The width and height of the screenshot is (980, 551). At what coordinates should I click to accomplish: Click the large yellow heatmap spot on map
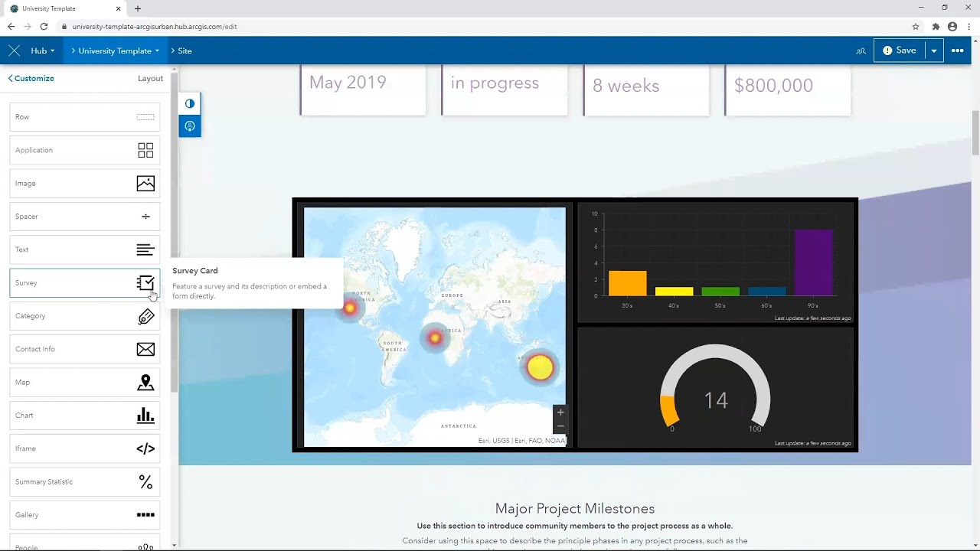[x=540, y=367]
